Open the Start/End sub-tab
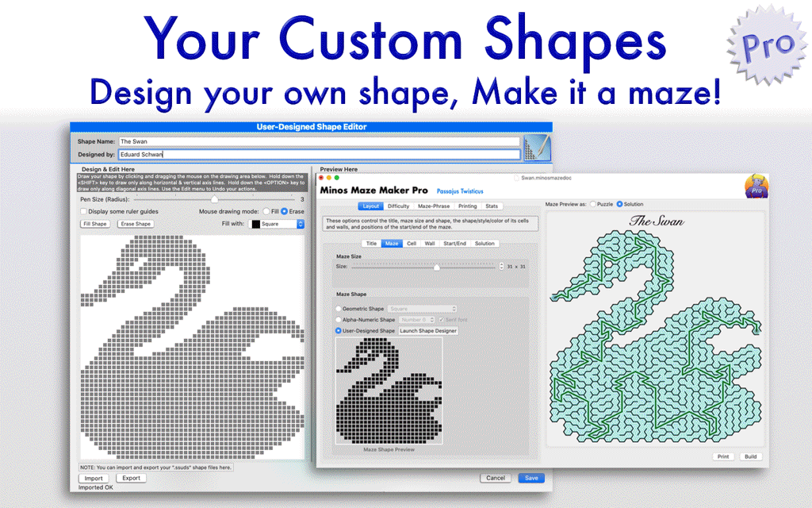This screenshot has width=812, height=508. tap(455, 244)
